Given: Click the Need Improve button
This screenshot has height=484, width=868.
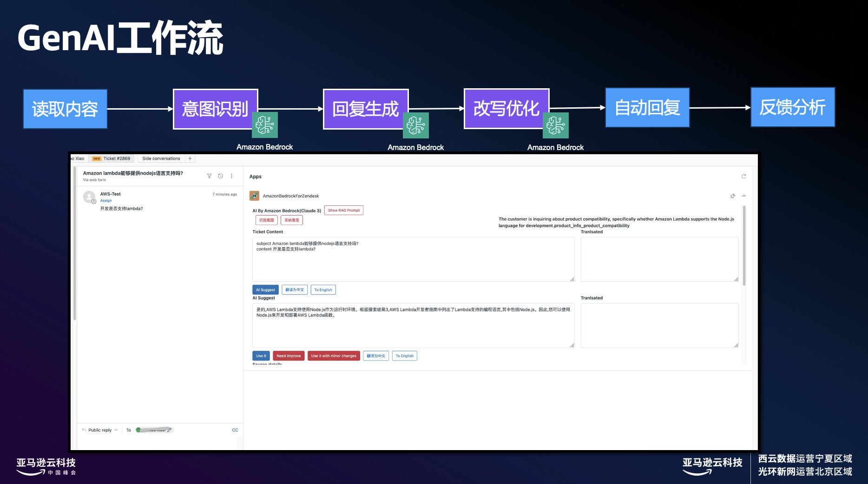Looking at the screenshot, I should pyautogui.click(x=289, y=356).
